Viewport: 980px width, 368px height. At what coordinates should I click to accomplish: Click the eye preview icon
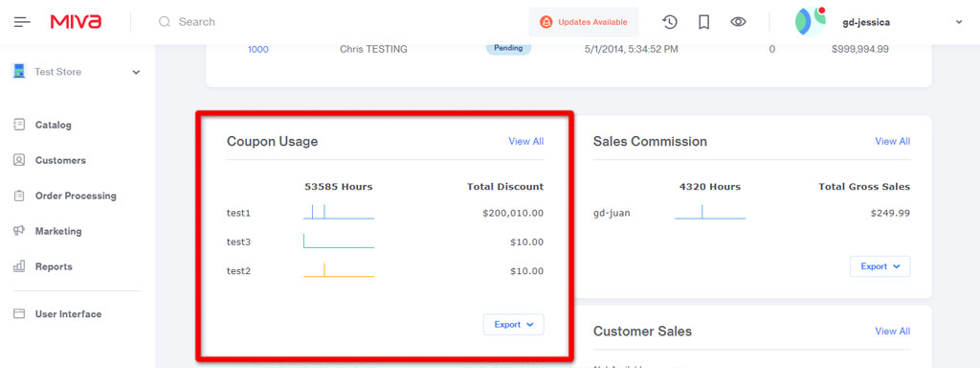738,22
